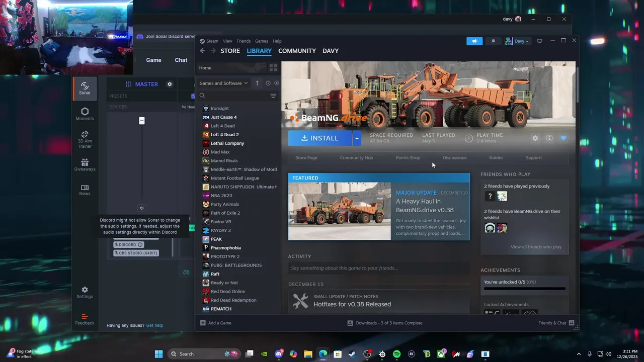644x362 pixels.
Task: Open the Get help link in Sonar
Action: [x=154, y=325]
